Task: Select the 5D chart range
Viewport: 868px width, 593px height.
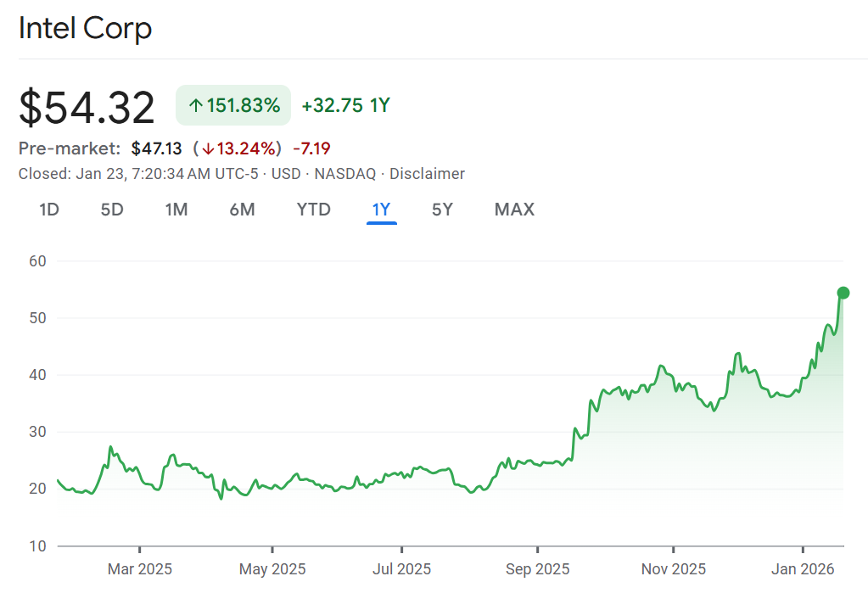Action: coord(112,210)
